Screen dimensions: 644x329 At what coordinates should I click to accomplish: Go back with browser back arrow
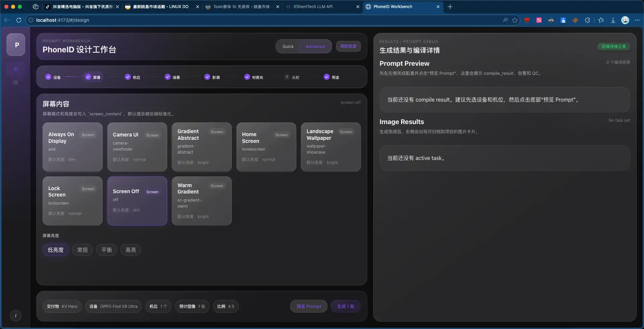click(7, 20)
